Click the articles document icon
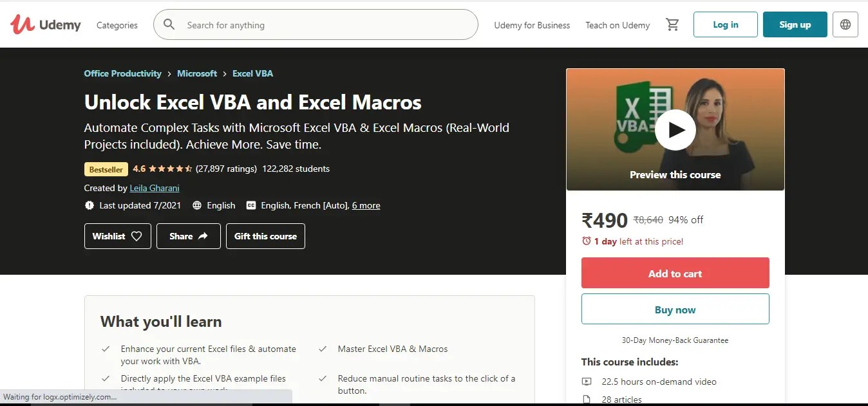 coord(587,399)
